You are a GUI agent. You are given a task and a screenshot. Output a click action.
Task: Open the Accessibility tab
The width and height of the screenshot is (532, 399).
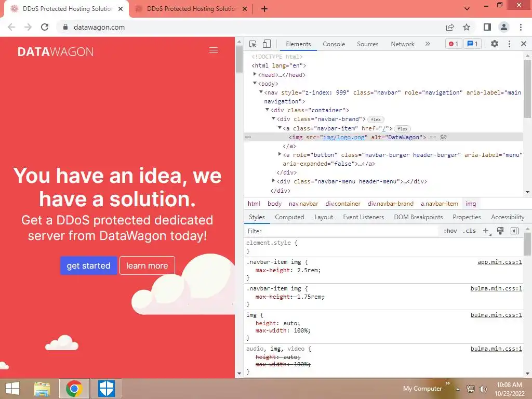coord(508,217)
